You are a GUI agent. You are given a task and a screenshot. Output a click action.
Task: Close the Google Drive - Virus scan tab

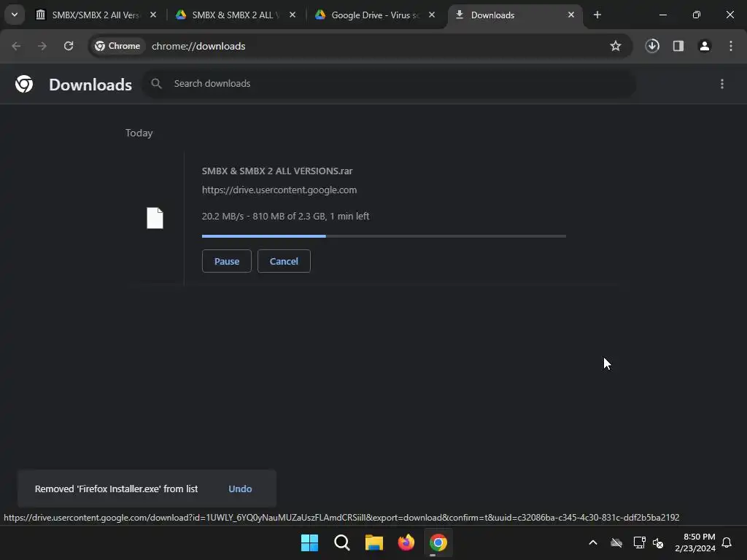pos(432,15)
